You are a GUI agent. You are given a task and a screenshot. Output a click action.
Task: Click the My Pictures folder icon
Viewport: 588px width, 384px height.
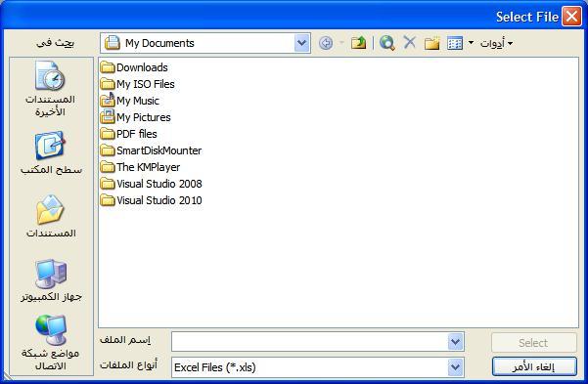click(108, 117)
